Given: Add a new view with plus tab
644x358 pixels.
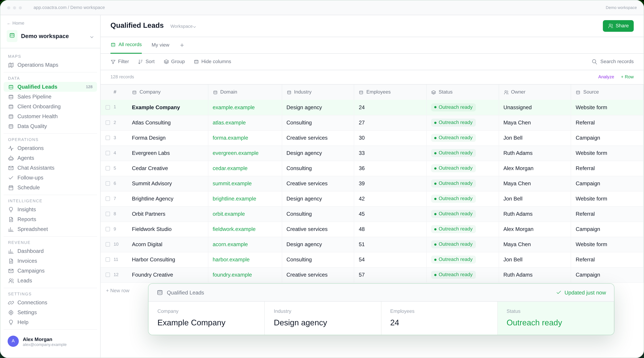Looking at the screenshot, I should [182, 45].
